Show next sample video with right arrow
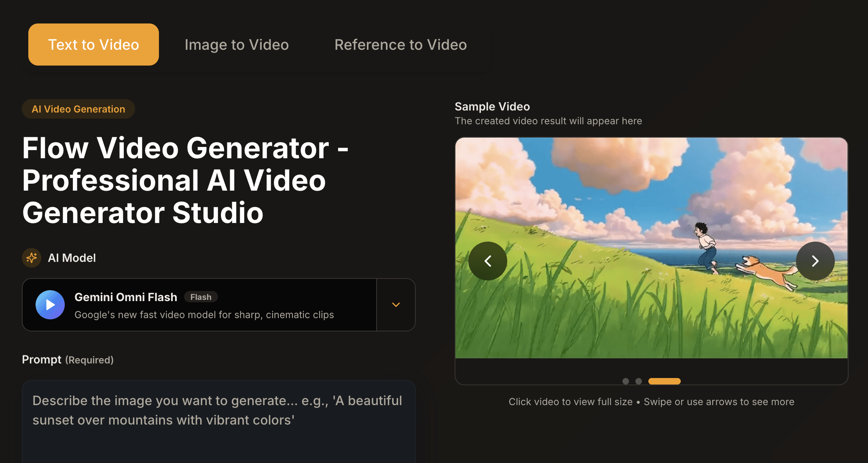 tap(815, 261)
